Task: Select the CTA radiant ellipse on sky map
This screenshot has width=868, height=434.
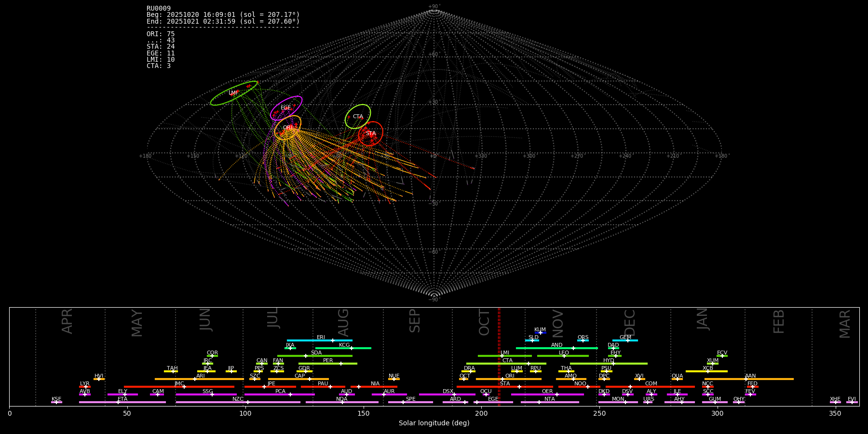Action: pos(366,108)
